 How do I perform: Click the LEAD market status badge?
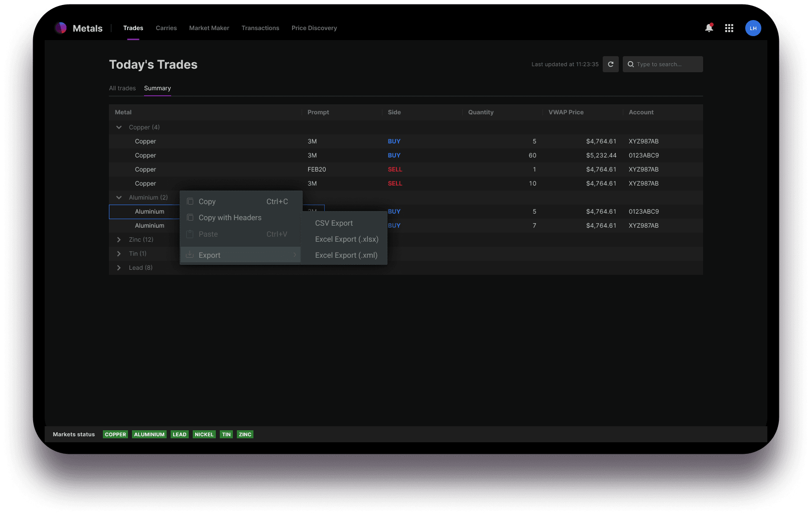point(180,434)
